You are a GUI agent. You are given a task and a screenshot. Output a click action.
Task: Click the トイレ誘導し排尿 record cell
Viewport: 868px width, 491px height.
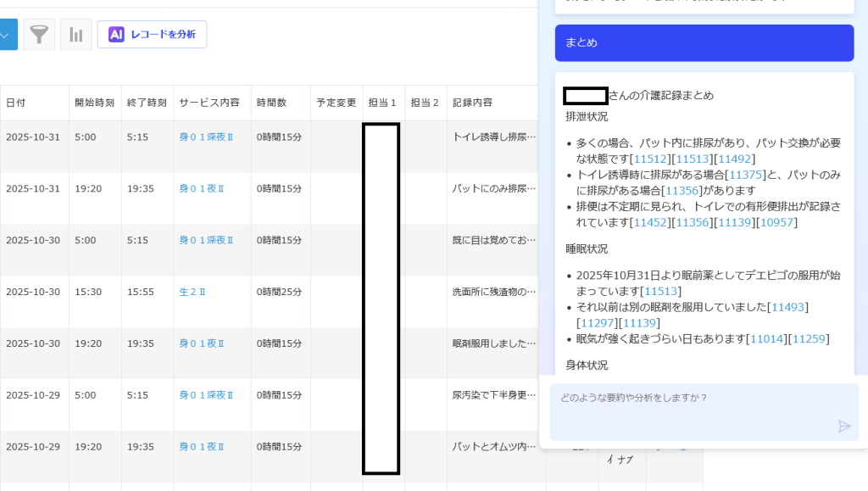493,137
